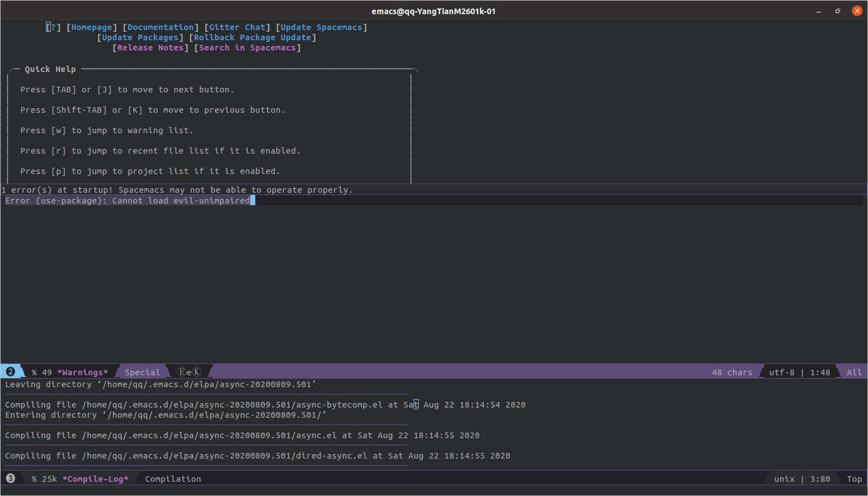
Task: Select the *Warnings* buffer name in modeline
Action: 83,372
